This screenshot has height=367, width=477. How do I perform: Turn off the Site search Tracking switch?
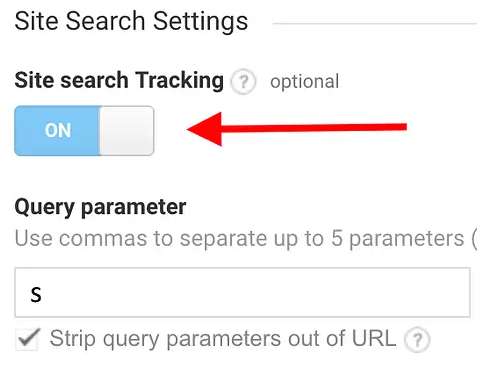coord(84,131)
